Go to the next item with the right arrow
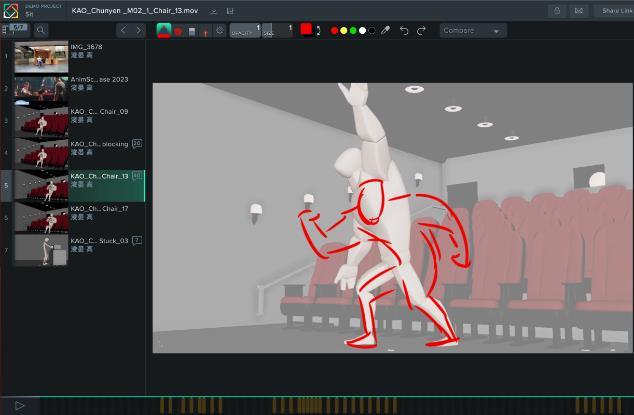The width and height of the screenshot is (634, 415). click(138, 31)
